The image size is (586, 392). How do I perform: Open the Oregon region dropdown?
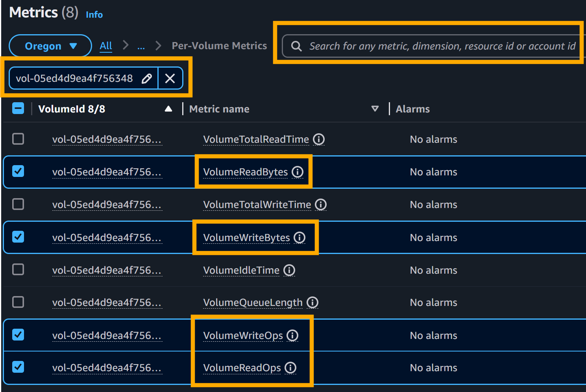tap(50, 46)
